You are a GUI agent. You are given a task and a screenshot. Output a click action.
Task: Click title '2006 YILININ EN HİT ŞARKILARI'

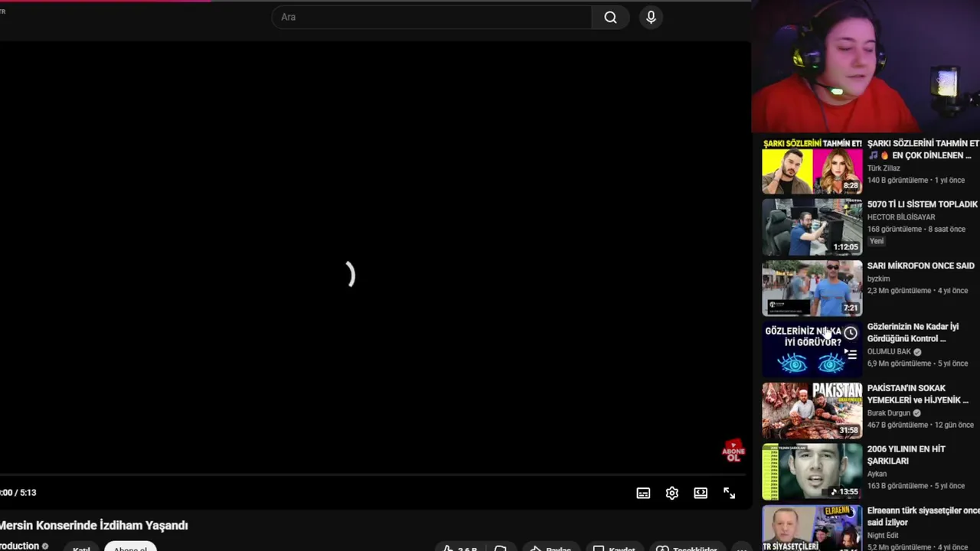tap(906, 455)
